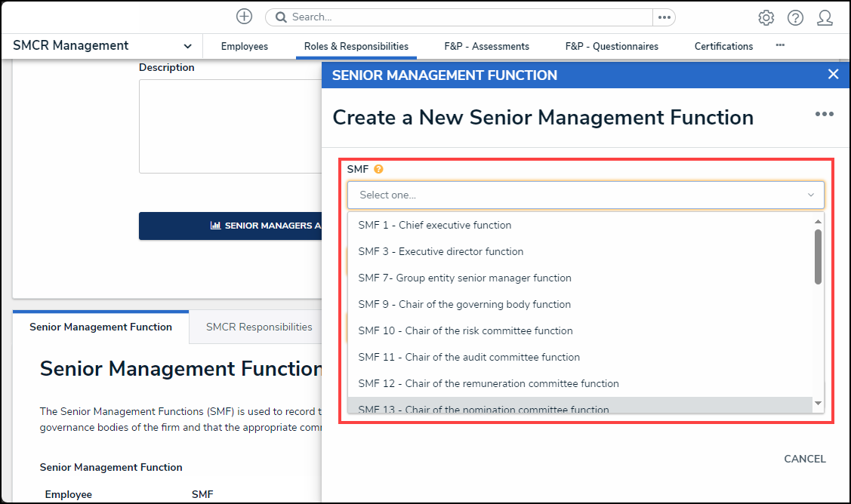Open the user profile icon

[x=825, y=17]
